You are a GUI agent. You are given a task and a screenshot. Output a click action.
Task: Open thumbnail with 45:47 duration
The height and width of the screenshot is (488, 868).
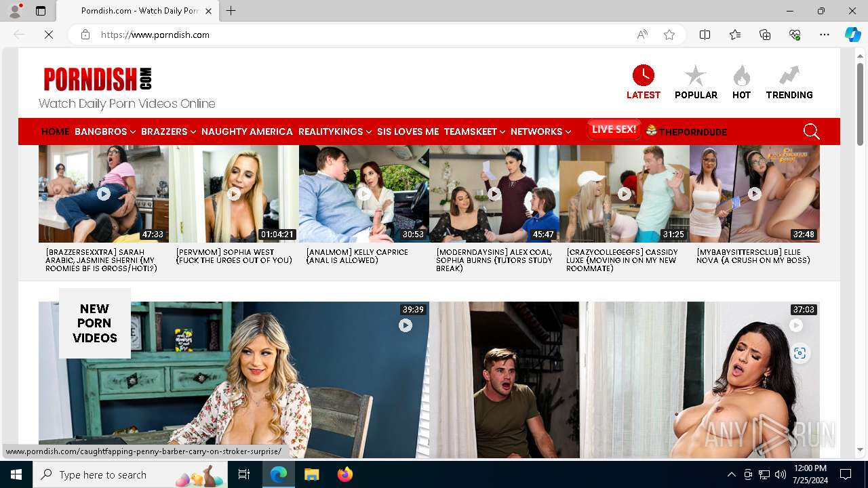pyautogui.click(x=494, y=194)
